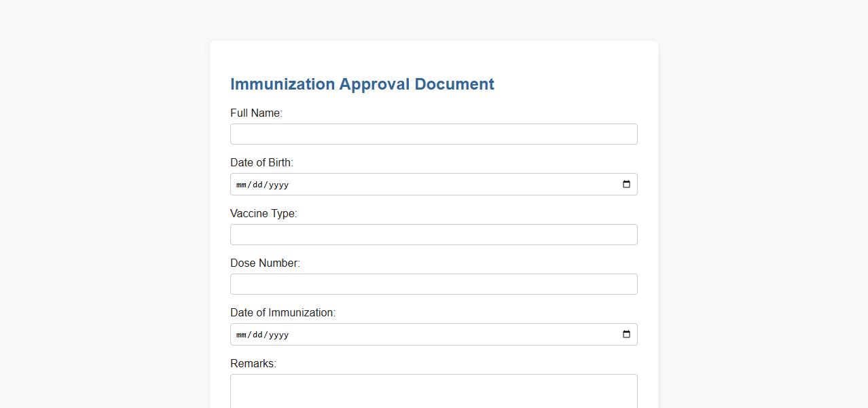Click the "Dose Number:" label

tap(265, 263)
